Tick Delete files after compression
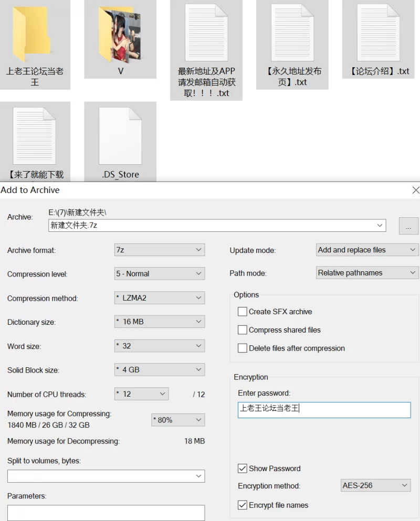Screen dimensions: 420x521 pos(243,348)
